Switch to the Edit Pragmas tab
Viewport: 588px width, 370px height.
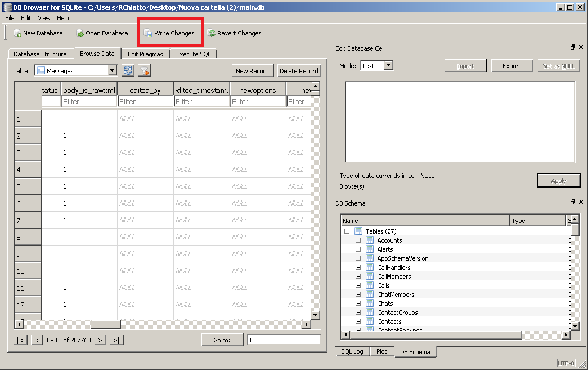[x=145, y=54]
